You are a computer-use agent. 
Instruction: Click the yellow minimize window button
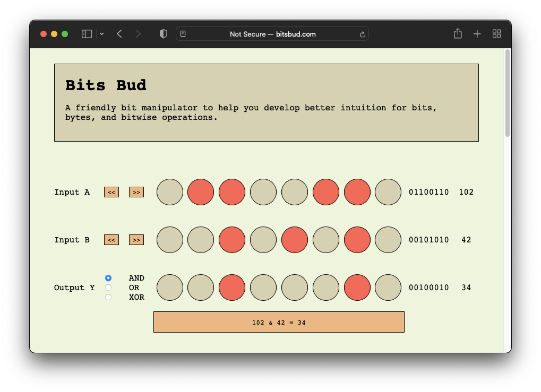pos(54,34)
